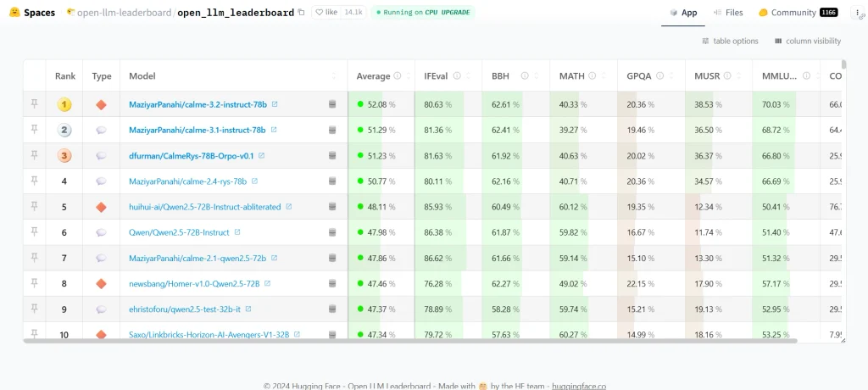Sort table by GPQA column arrows
The width and height of the screenshot is (868, 390).
671,76
